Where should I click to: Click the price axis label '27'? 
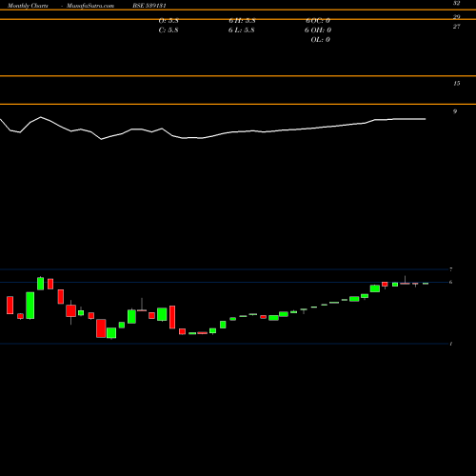tap(456, 27)
